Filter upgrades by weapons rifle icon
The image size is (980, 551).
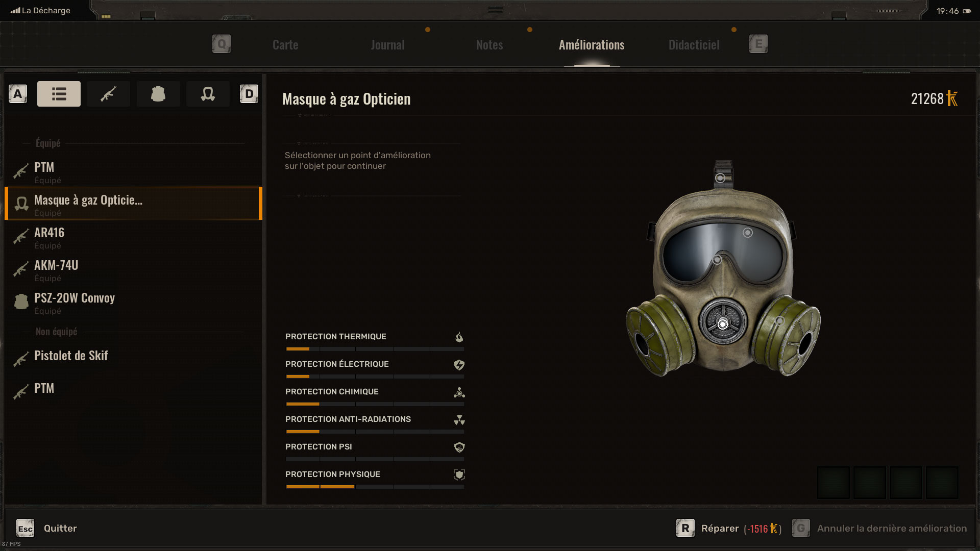tap(108, 94)
